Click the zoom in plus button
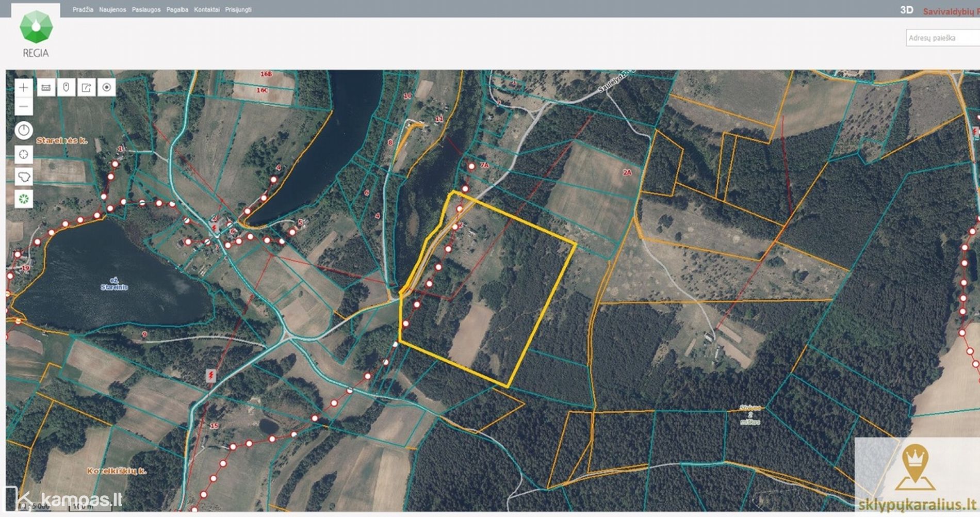Screen dimensions: 980x517 (x=24, y=88)
